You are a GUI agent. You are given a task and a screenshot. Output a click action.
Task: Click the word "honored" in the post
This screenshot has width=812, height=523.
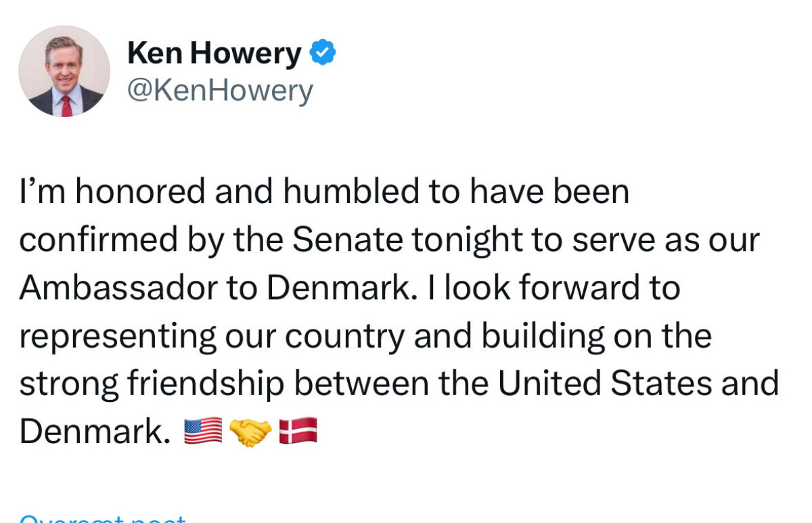[x=140, y=191]
